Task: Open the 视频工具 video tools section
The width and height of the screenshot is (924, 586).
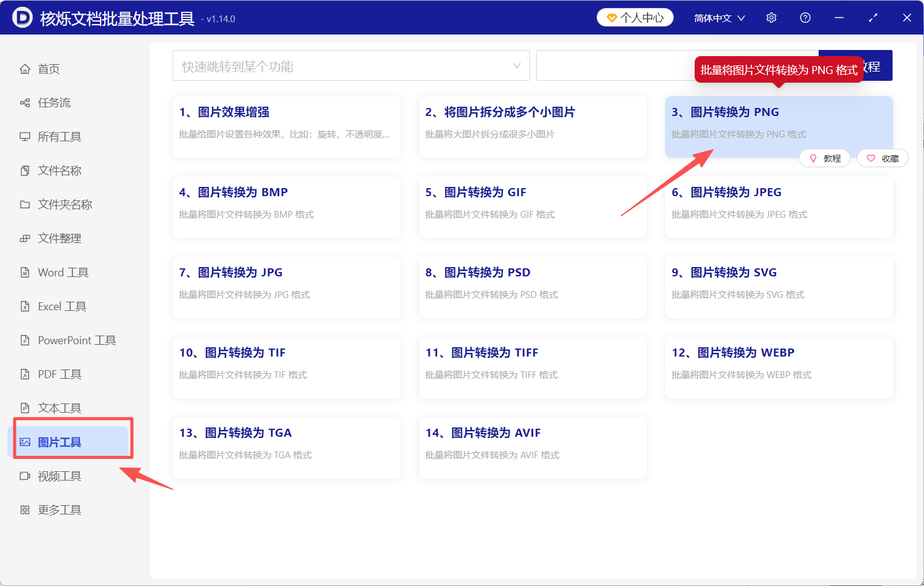Action: click(59, 476)
